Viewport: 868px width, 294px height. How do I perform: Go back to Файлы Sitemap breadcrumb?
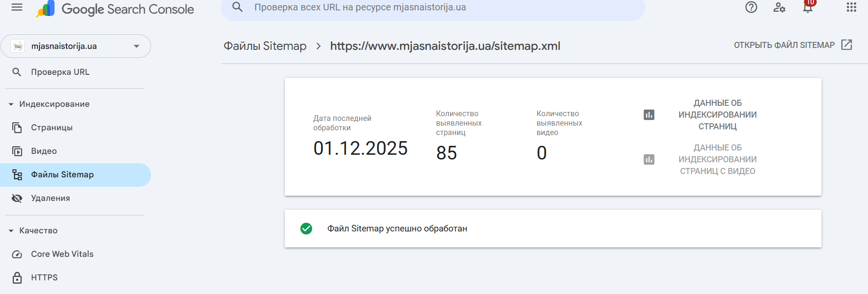coord(265,46)
